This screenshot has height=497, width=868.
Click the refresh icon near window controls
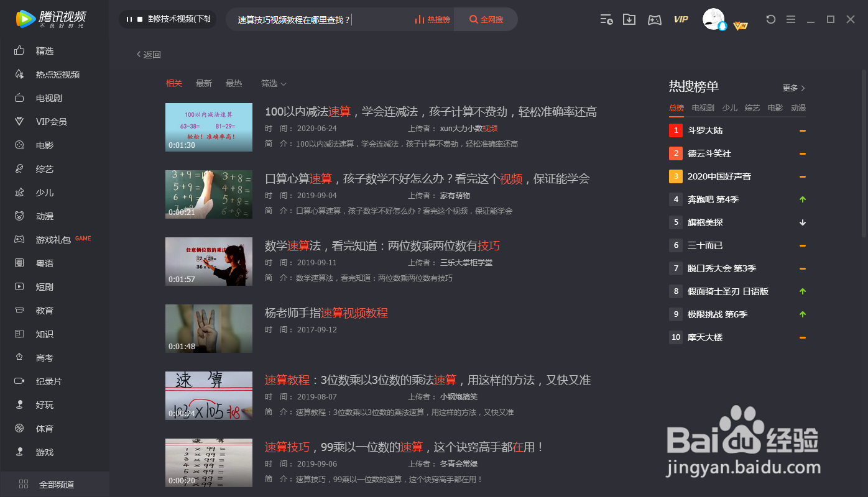[770, 19]
